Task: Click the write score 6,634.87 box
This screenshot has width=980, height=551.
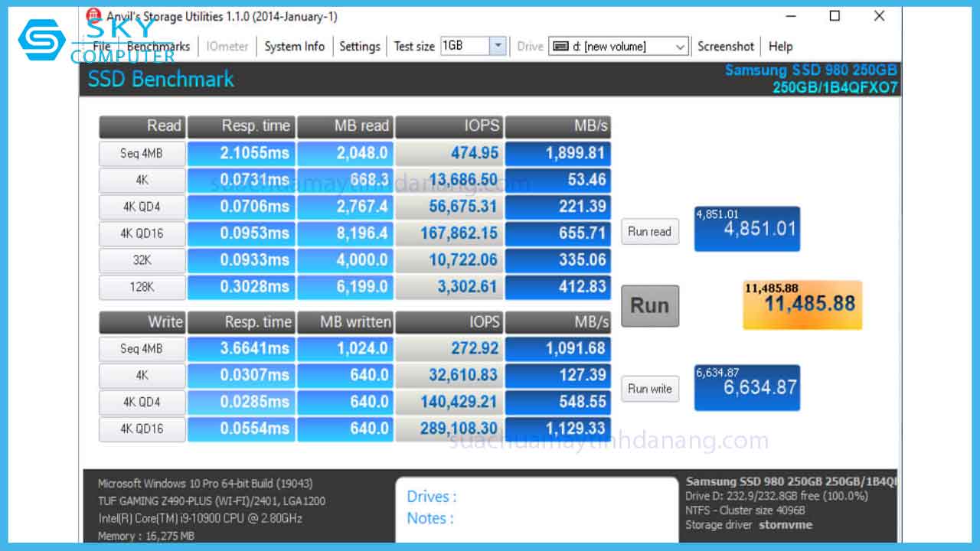Action: 747,387
